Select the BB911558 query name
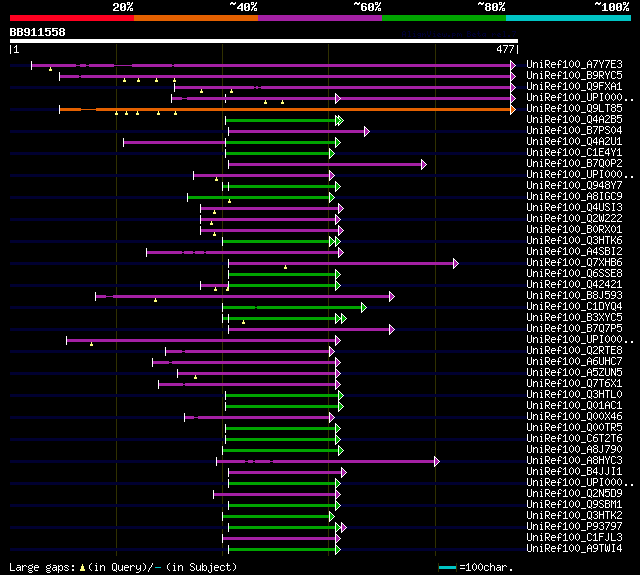Image resolution: width=640 pixels, height=575 pixels. 38,32
